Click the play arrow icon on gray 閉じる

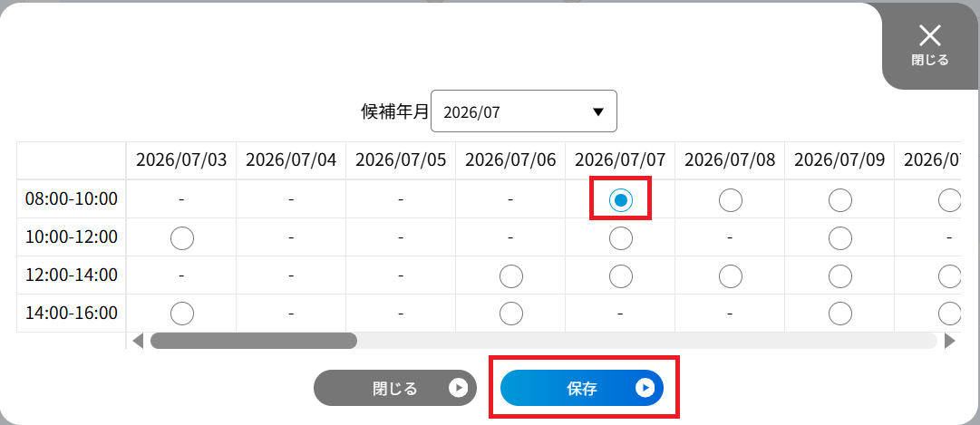click(458, 388)
